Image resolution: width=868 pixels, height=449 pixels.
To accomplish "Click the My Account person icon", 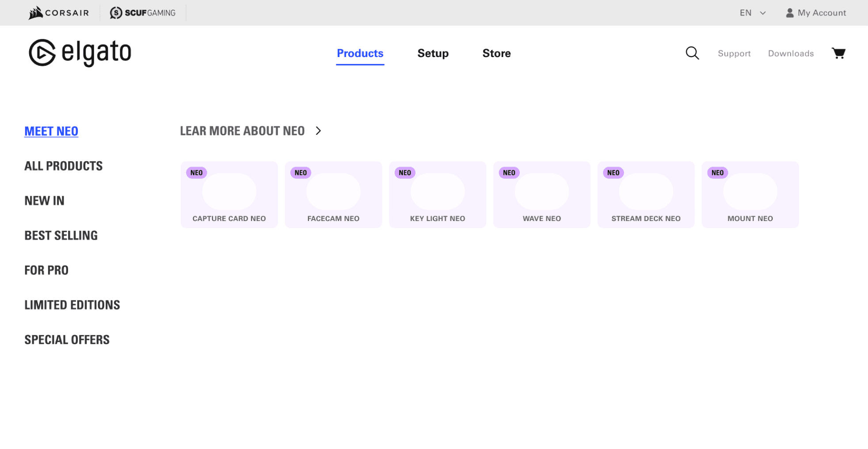I will pos(789,13).
